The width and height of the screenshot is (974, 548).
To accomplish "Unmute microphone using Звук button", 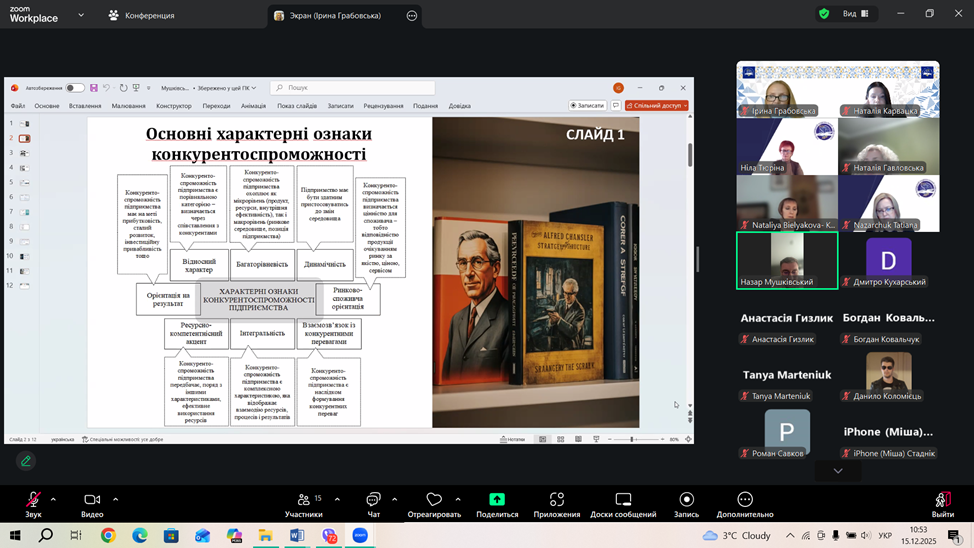I will [x=33, y=503].
